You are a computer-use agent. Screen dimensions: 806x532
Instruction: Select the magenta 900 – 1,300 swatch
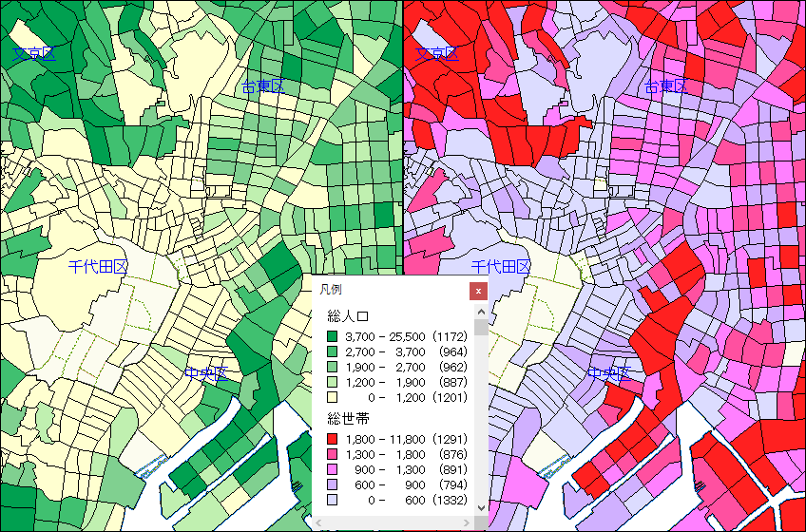pos(332,470)
